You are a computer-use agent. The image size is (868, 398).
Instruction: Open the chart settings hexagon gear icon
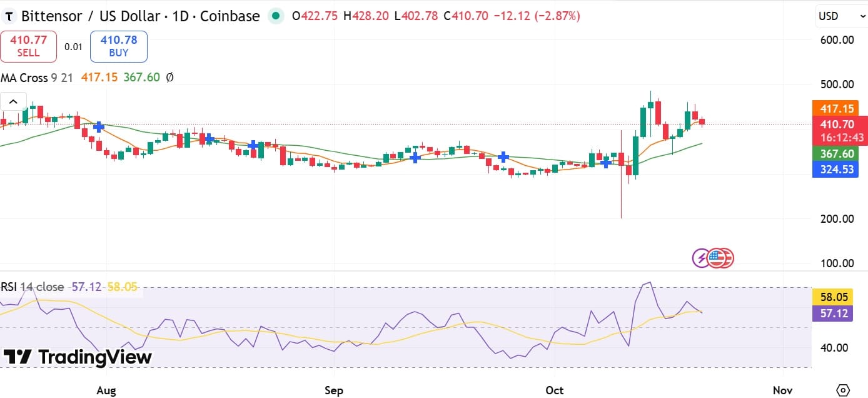coord(843,390)
